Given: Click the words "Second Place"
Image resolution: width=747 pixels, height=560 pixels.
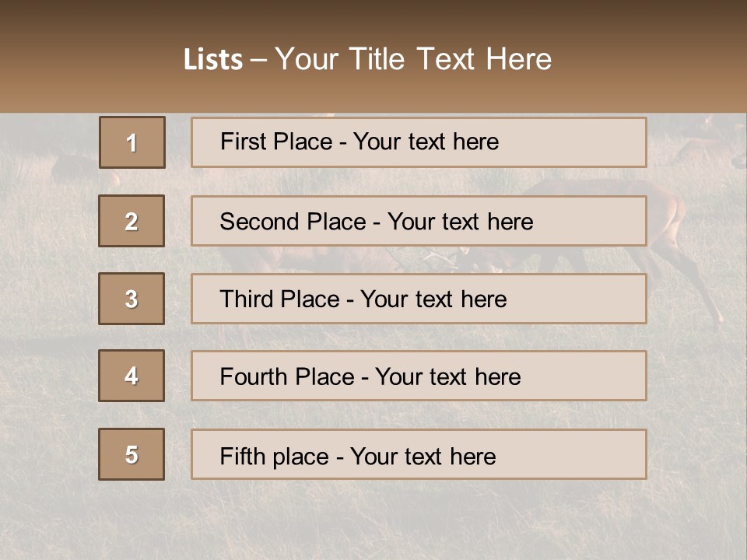Looking at the screenshot, I should [292, 222].
